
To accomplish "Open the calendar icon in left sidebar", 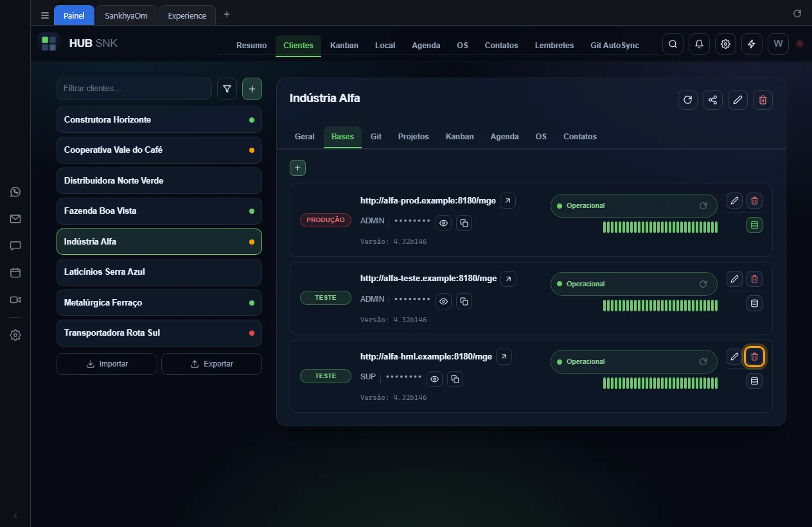I will 15,273.
